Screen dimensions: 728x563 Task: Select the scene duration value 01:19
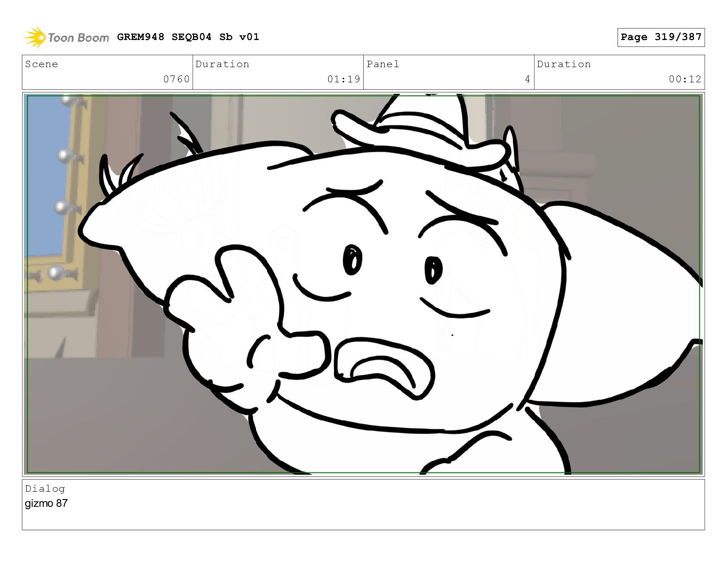(344, 79)
